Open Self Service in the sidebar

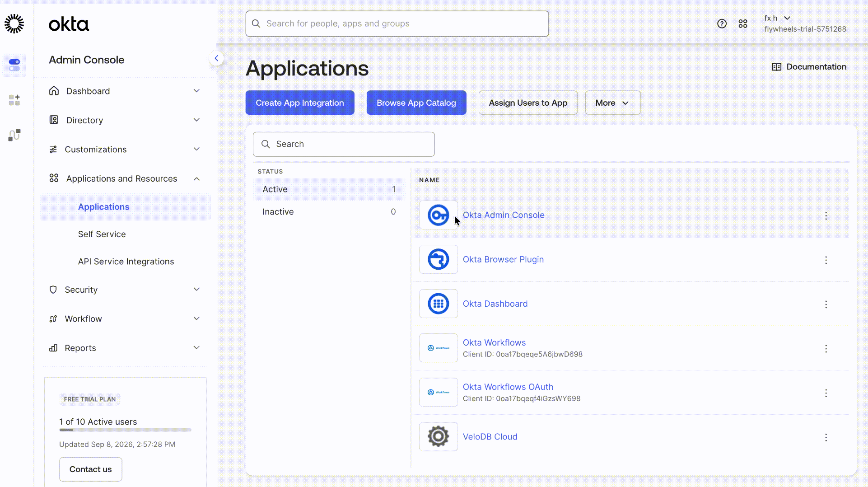coord(102,234)
